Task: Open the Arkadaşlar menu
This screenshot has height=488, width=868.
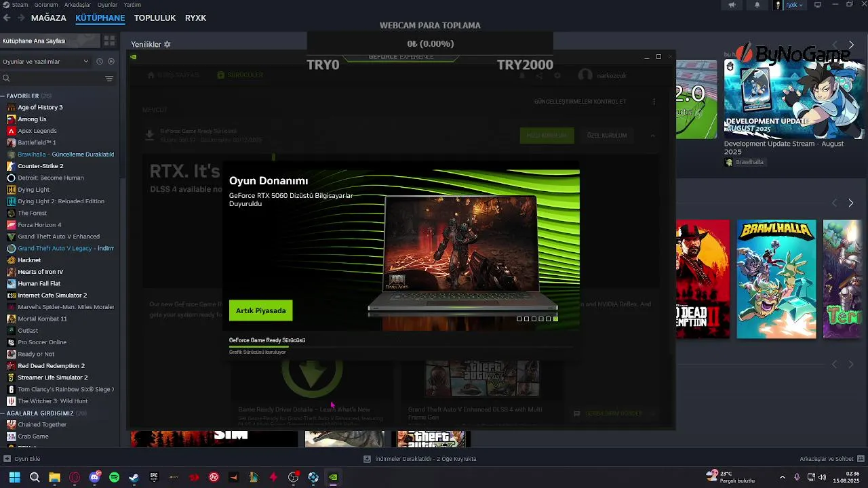Action: point(77,5)
